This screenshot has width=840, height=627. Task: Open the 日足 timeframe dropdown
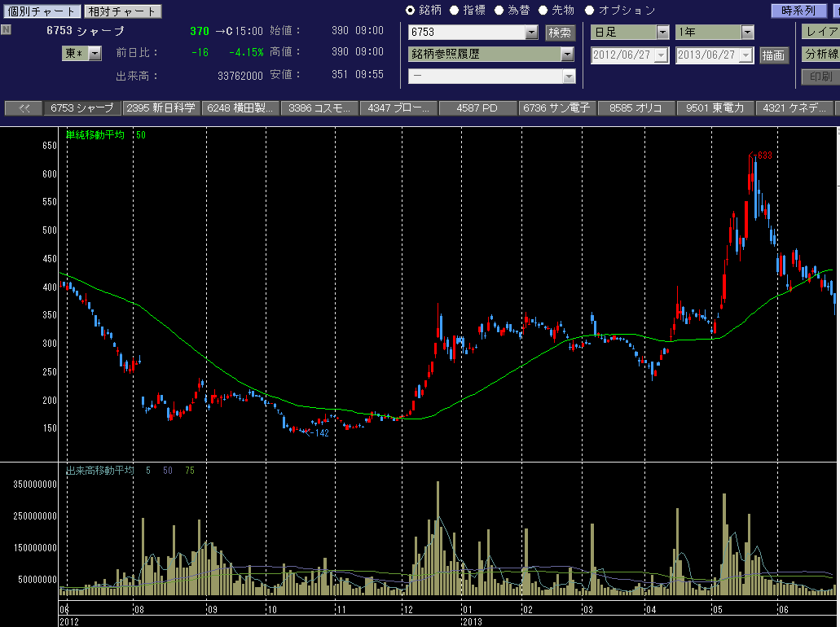[x=662, y=32]
